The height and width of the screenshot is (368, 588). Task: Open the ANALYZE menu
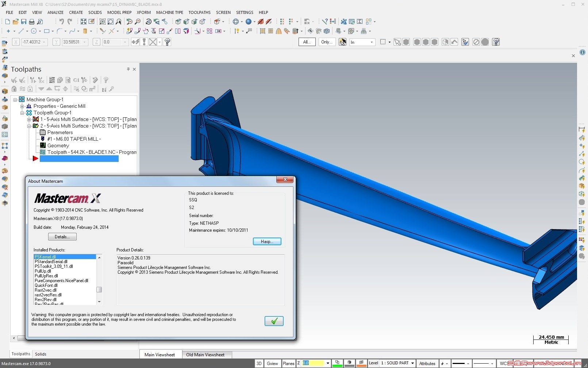click(55, 12)
